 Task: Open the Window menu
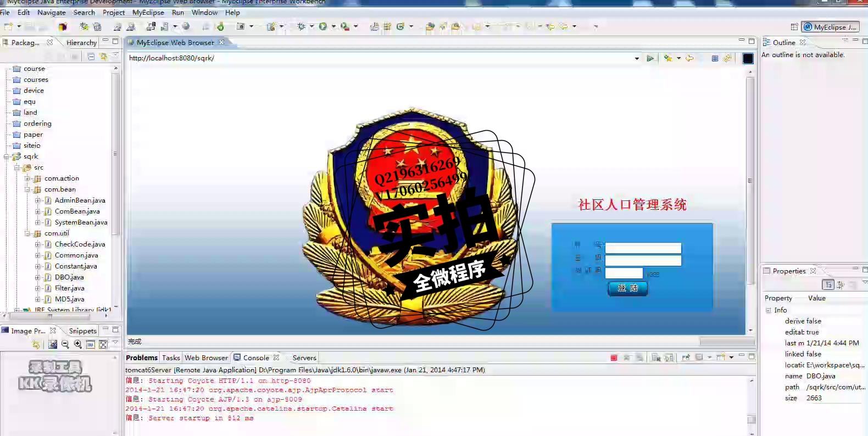pos(204,12)
